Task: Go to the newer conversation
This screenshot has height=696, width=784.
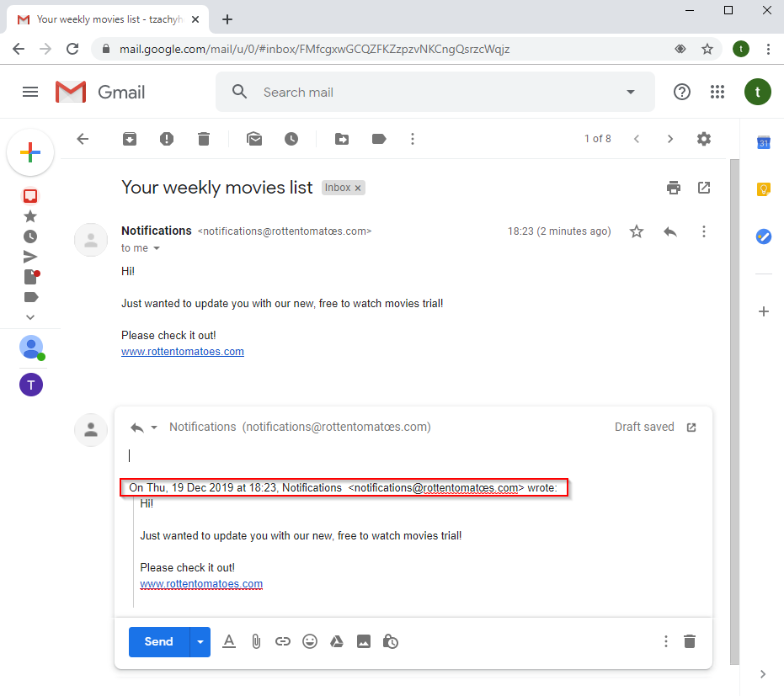Action: [x=637, y=139]
